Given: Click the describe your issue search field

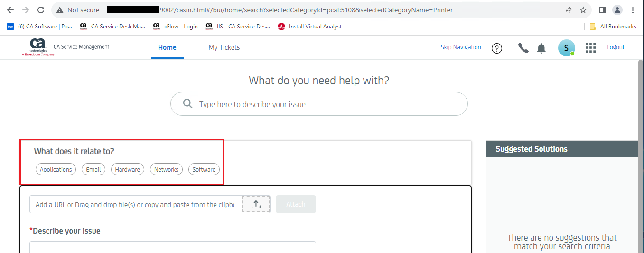Looking at the screenshot, I should (319, 104).
